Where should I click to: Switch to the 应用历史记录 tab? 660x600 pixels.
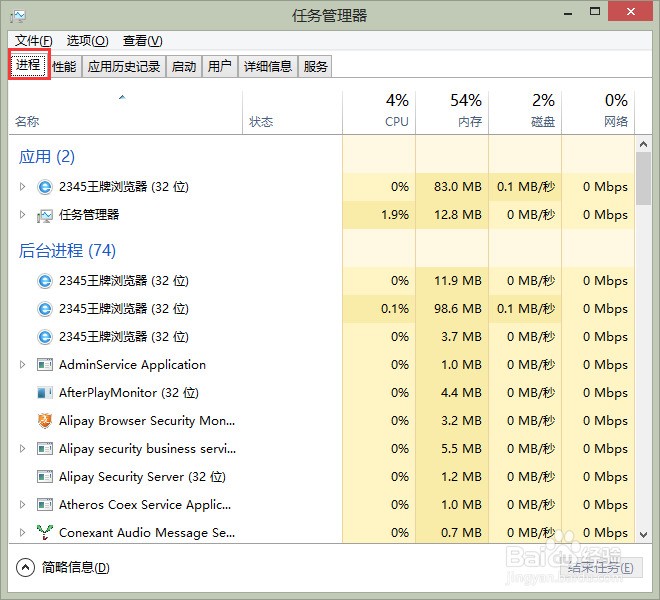point(124,67)
